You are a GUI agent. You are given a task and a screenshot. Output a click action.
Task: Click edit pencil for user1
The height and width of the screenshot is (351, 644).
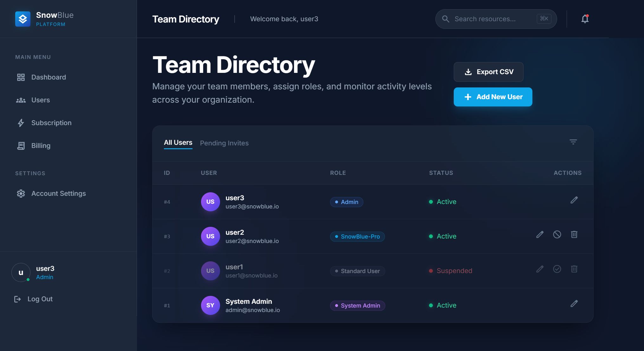pos(540,269)
